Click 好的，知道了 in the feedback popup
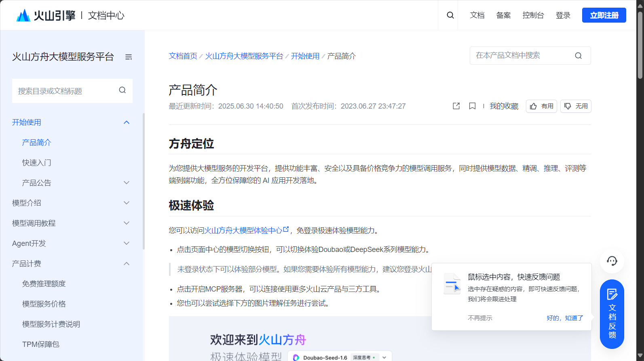This screenshot has width=644, height=361. click(x=565, y=318)
